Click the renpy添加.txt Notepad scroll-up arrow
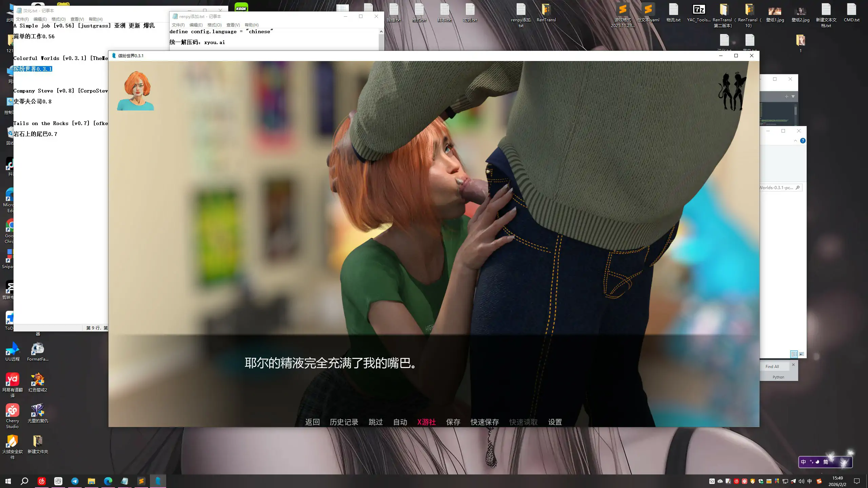The height and width of the screenshot is (488, 868). pyautogui.click(x=381, y=32)
